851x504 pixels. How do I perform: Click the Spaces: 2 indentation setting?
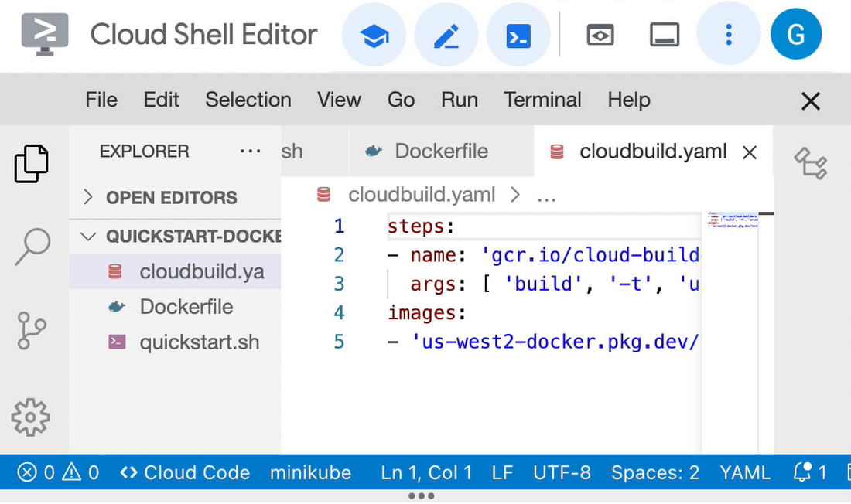655,472
